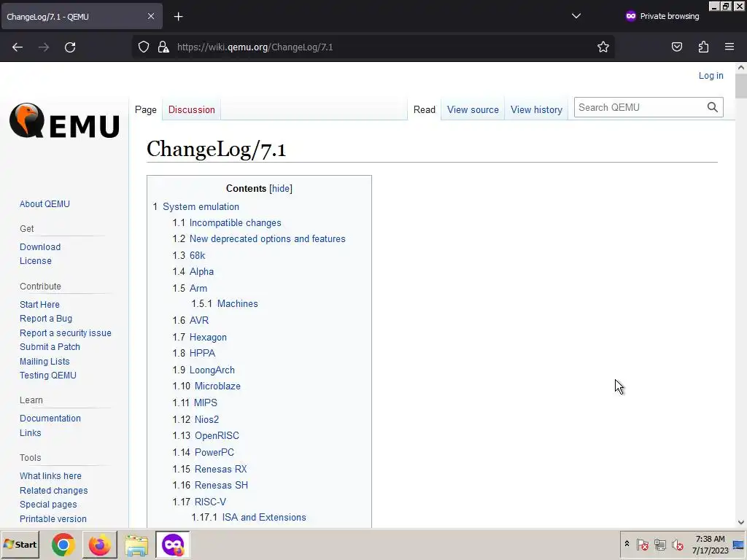Reload the current page
This screenshot has width=747, height=560.
(70, 47)
